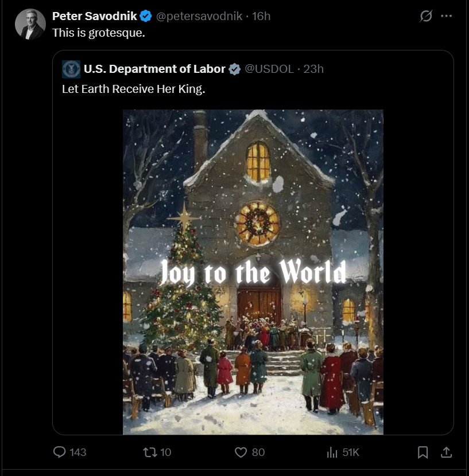Click the repost icon showing 10
The image size is (469, 476).
[x=149, y=452]
